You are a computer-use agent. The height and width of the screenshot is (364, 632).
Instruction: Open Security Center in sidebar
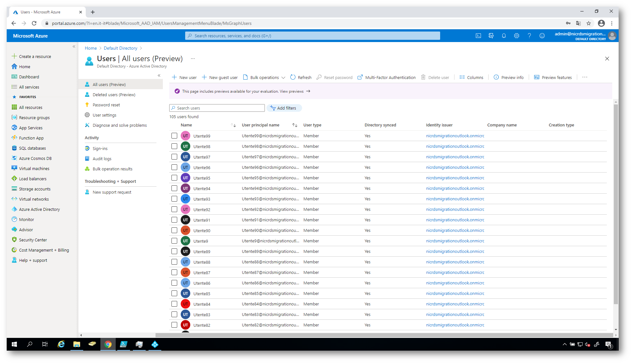point(33,240)
